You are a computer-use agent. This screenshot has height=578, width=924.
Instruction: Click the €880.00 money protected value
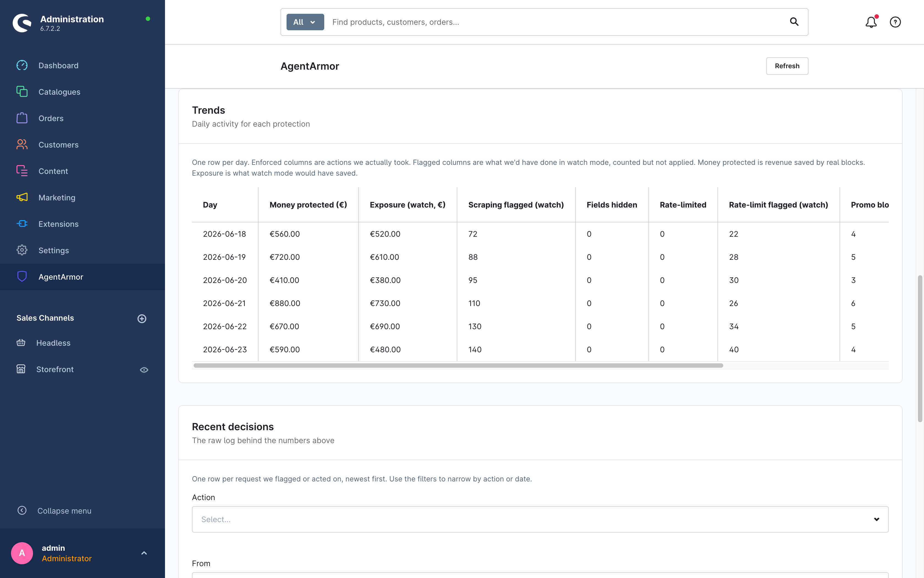[x=285, y=303]
